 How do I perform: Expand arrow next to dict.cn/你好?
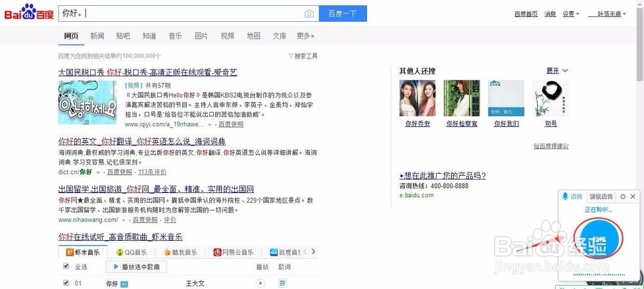point(98,172)
